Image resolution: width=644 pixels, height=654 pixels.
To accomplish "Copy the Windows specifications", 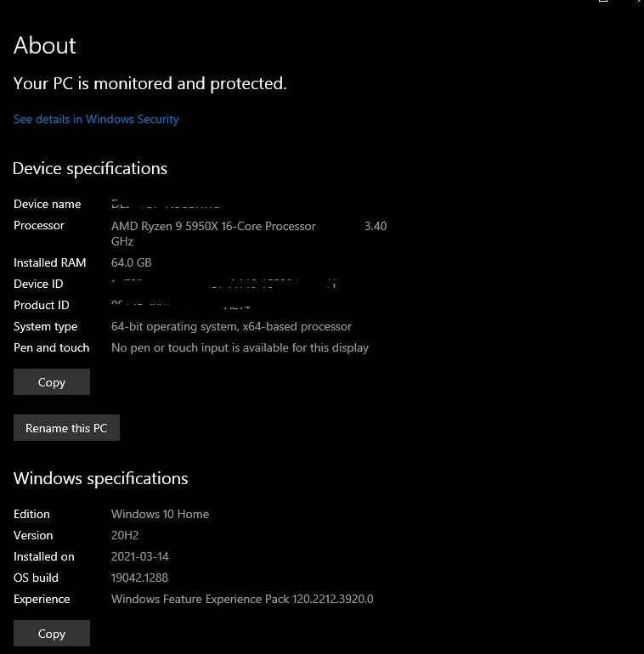I will 52,633.
